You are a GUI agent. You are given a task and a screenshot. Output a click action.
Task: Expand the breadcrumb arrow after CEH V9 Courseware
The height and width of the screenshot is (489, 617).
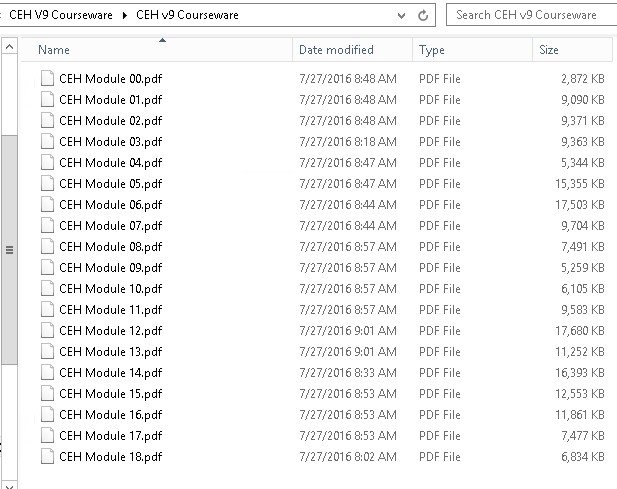point(124,15)
